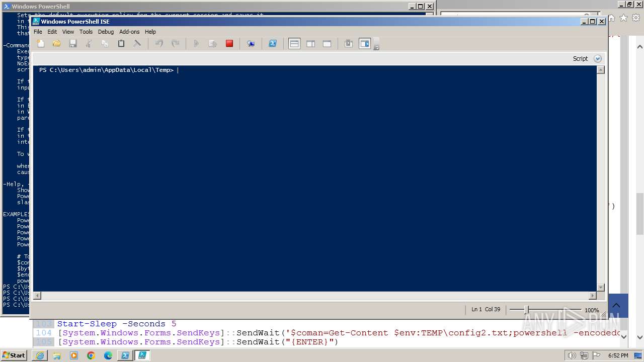Open a new remote PowerShell tab icon

[x=251, y=44]
